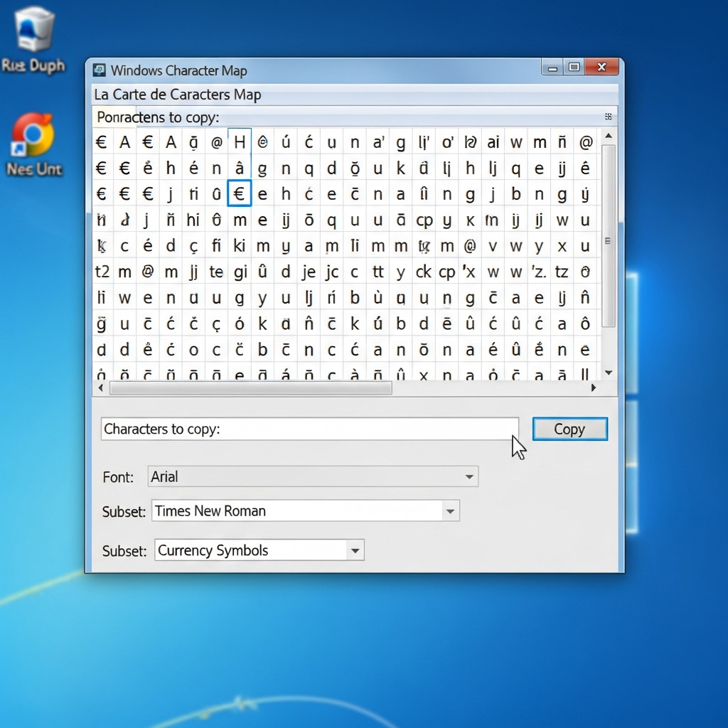
Task: Select the "a'" character cell
Action: click(378, 142)
